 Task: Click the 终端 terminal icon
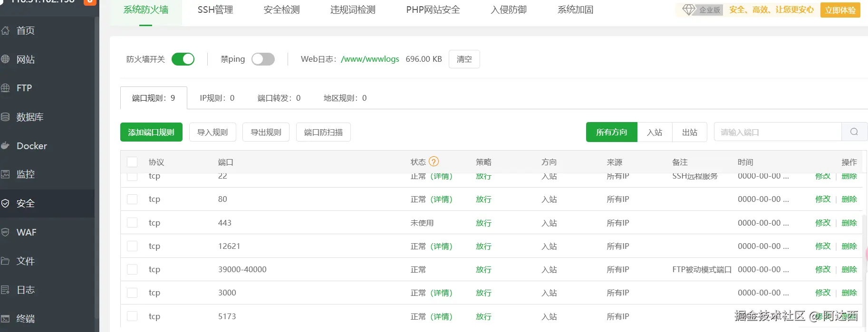[x=5, y=319]
